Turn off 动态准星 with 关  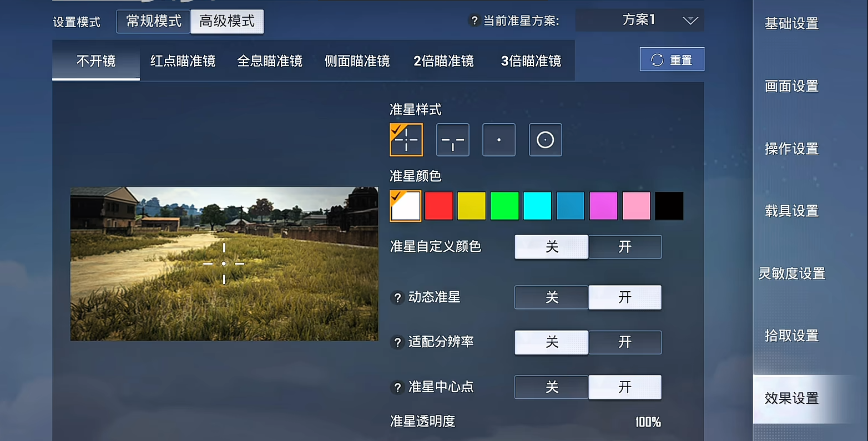click(x=551, y=297)
